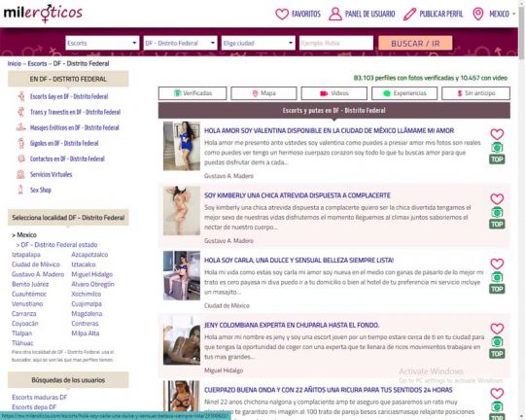This screenshot has width=525, height=420.
Task: Click TOP badge on Kimberly listing
Action: [497, 224]
